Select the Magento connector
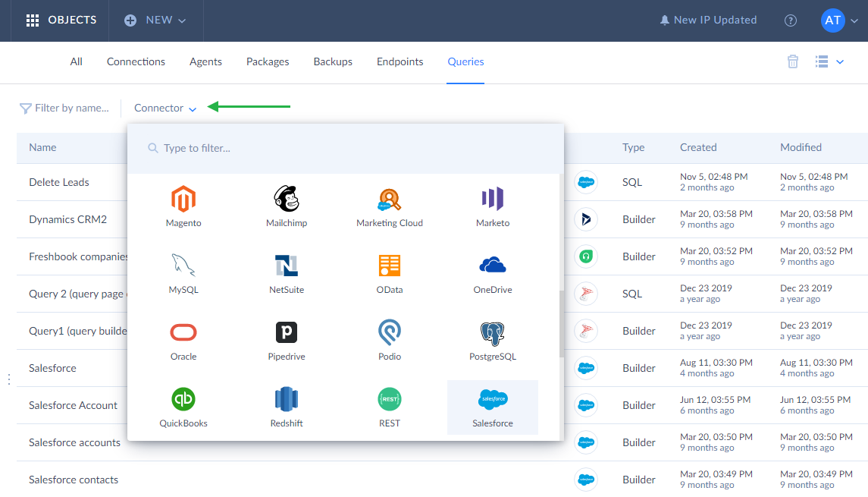868x497 pixels. pyautogui.click(x=183, y=206)
